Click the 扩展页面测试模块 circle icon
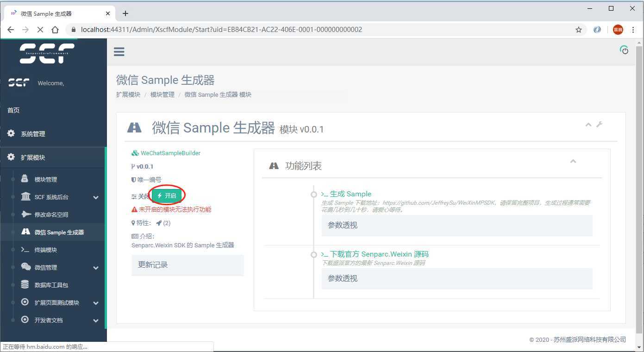The width and height of the screenshot is (644, 352). click(25, 302)
